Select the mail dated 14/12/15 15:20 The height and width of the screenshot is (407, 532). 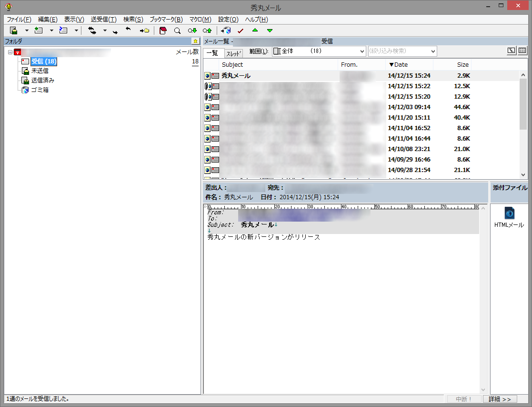click(x=361, y=97)
